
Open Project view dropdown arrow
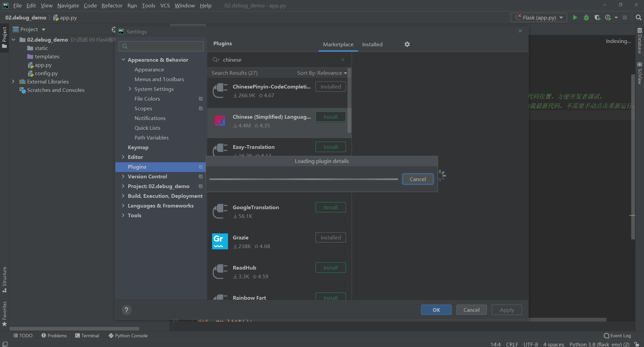[x=44, y=30]
